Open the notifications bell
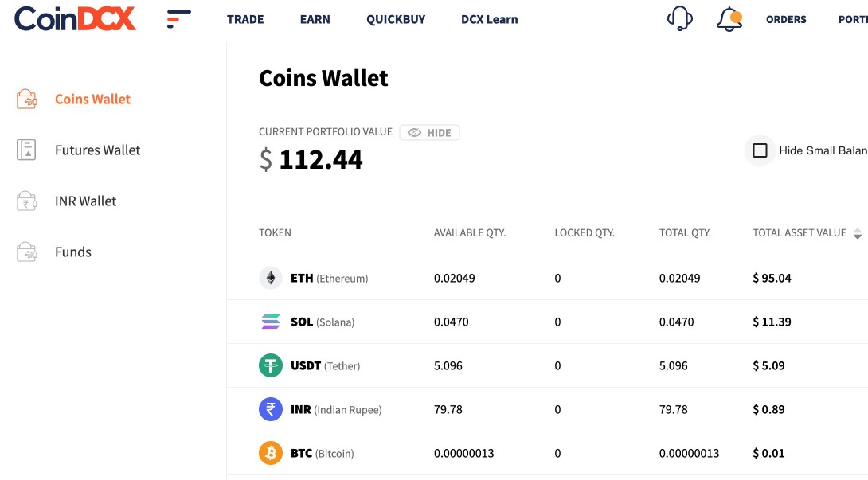 tap(729, 19)
